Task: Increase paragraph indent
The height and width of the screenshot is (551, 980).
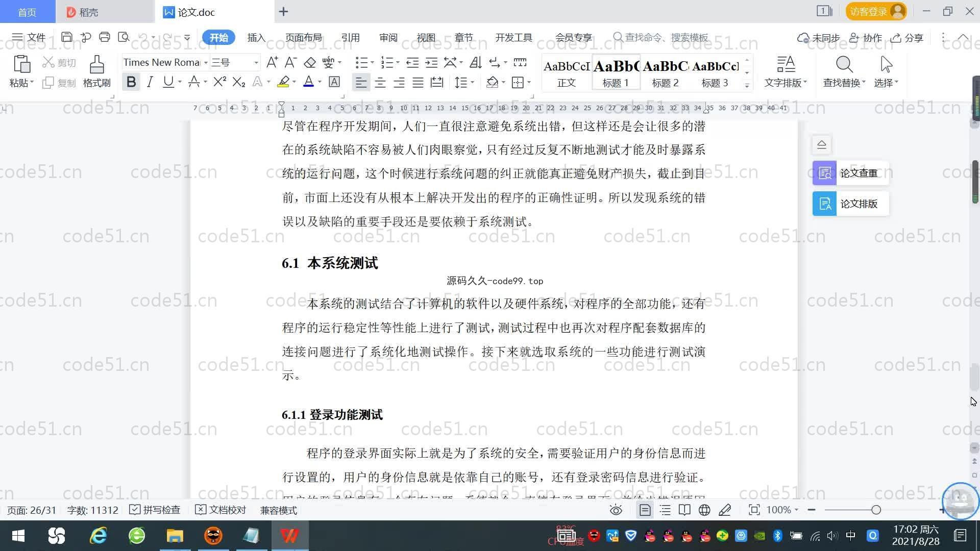Action: point(432,62)
